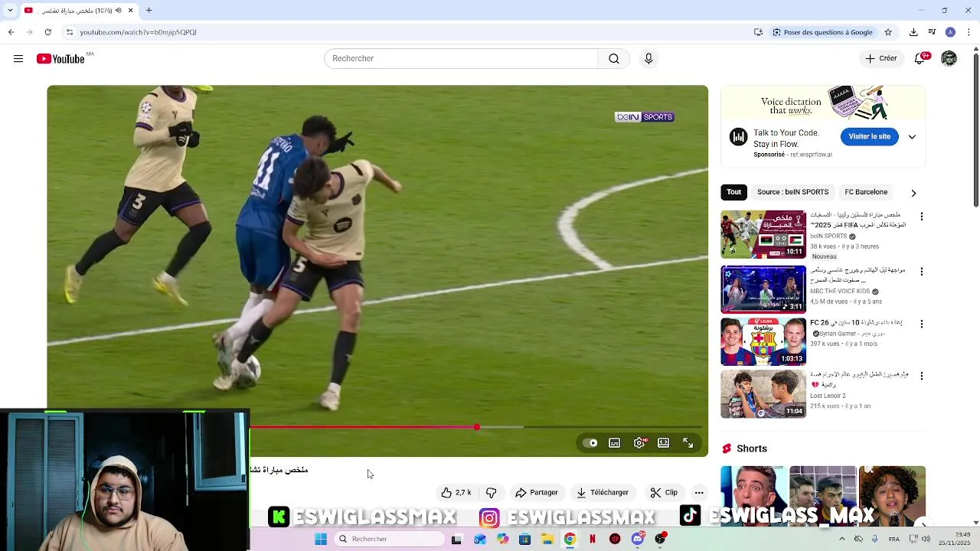Open Chrome downloads icon
This screenshot has width=980, height=551.
coord(913,32)
